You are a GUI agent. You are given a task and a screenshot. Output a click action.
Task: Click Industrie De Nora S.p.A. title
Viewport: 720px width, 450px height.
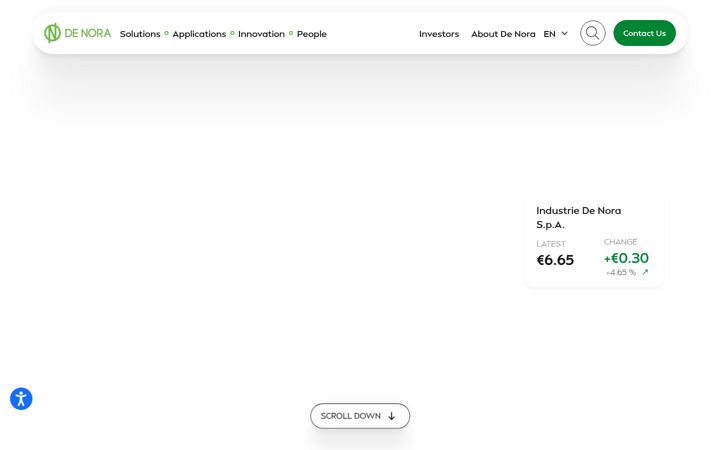coord(579,218)
